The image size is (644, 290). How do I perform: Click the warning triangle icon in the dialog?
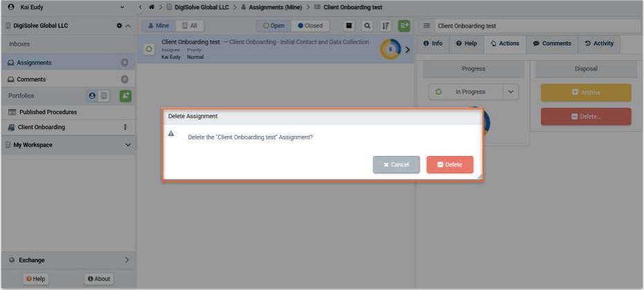pos(171,134)
